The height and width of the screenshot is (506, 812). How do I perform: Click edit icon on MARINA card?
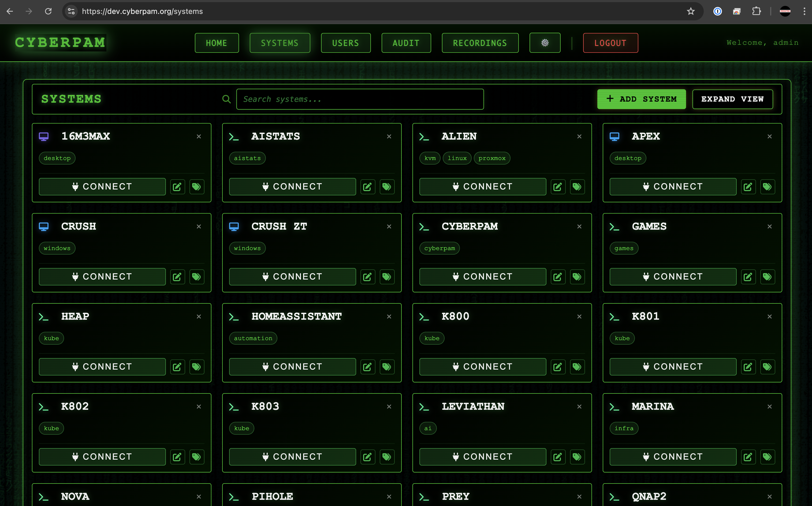coord(748,457)
